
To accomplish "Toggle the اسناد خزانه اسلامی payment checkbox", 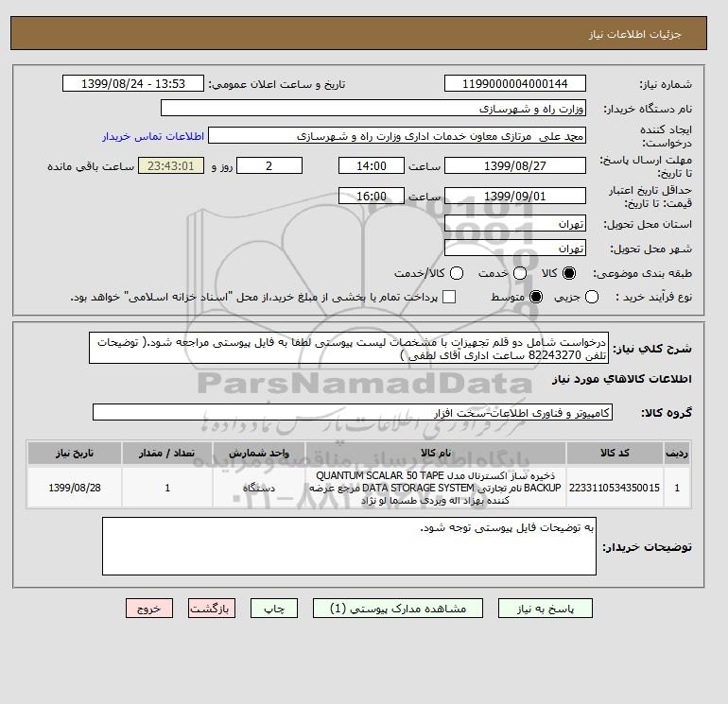I will [x=449, y=297].
